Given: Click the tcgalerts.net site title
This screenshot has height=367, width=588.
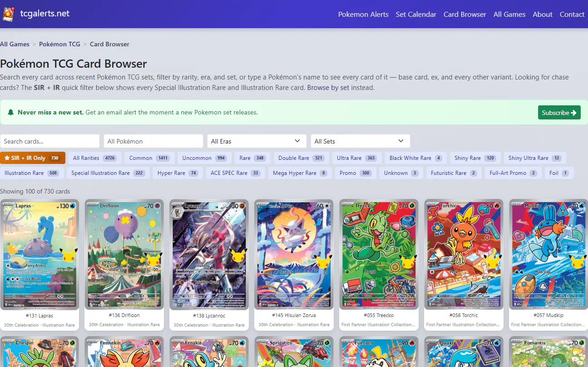Looking at the screenshot, I should point(45,14).
